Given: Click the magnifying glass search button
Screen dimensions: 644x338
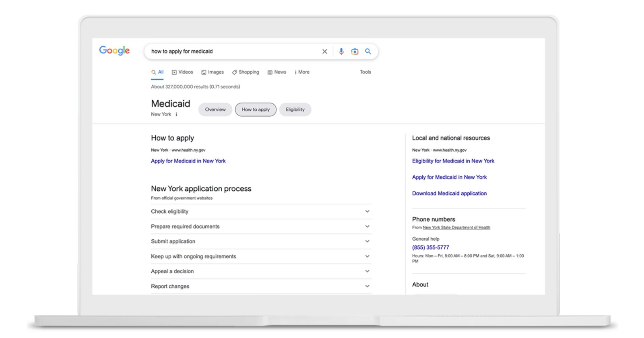Looking at the screenshot, I should [x=368, y=52].
